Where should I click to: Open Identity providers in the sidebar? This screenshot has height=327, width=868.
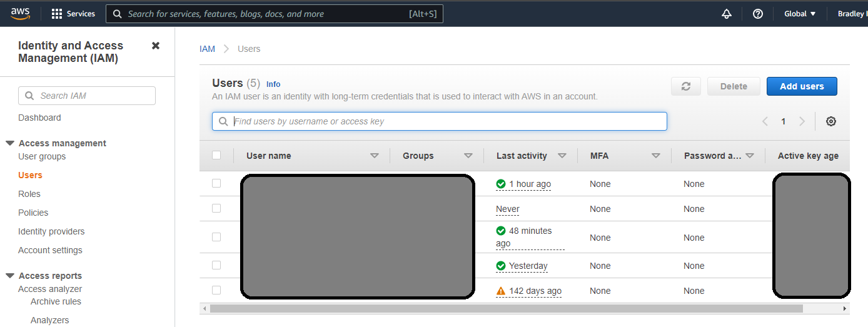(51, 231)
